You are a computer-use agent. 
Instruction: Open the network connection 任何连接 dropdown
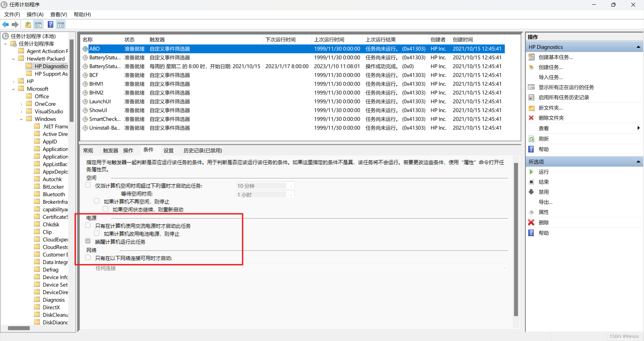tap(301, 268)
